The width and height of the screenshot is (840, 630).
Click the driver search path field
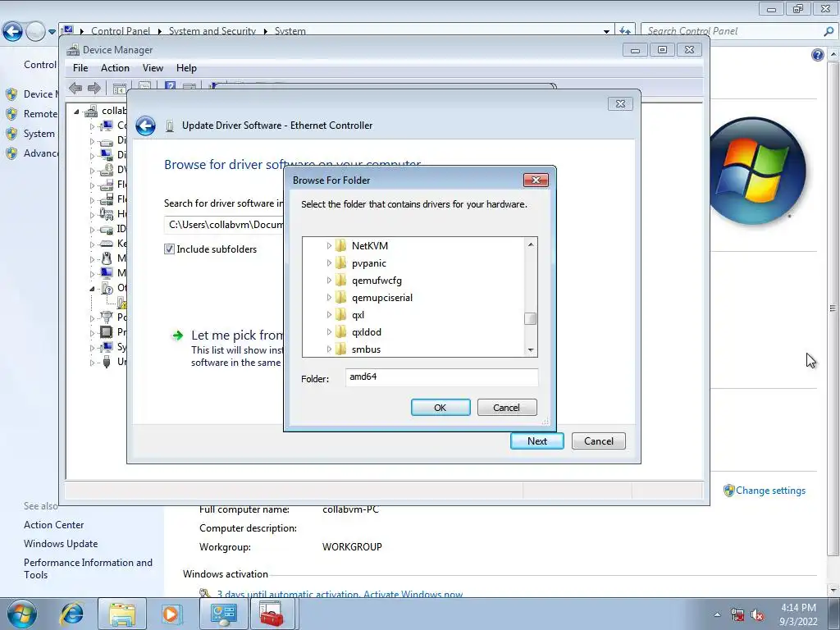click(x=224, y=225)
